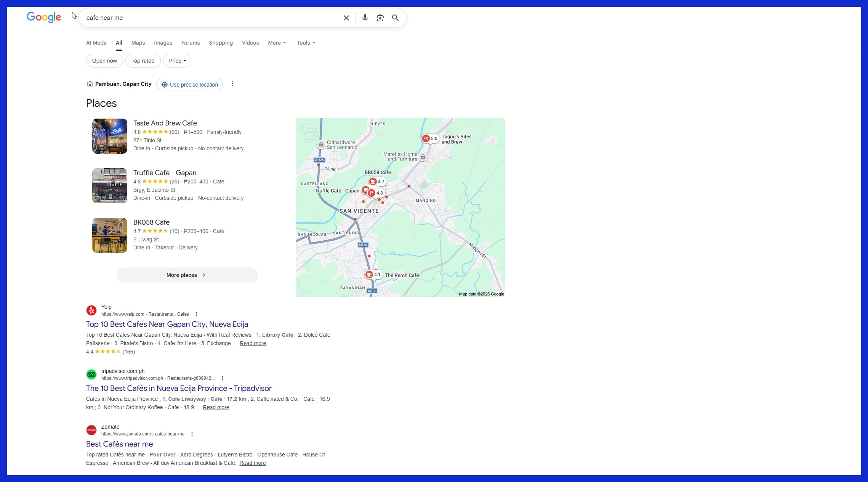Image resolution: width=868 pixels, height=482 pixels.
Task: Open the Forums tab
Action: [191, 43]
